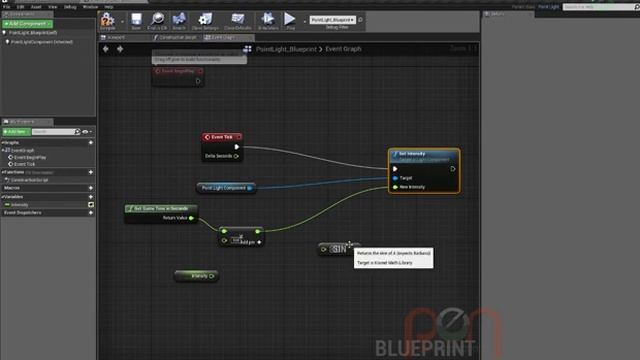Navigate forward with graph forward arrow
The height and width of the screenshot is (360, 640).
120,49
